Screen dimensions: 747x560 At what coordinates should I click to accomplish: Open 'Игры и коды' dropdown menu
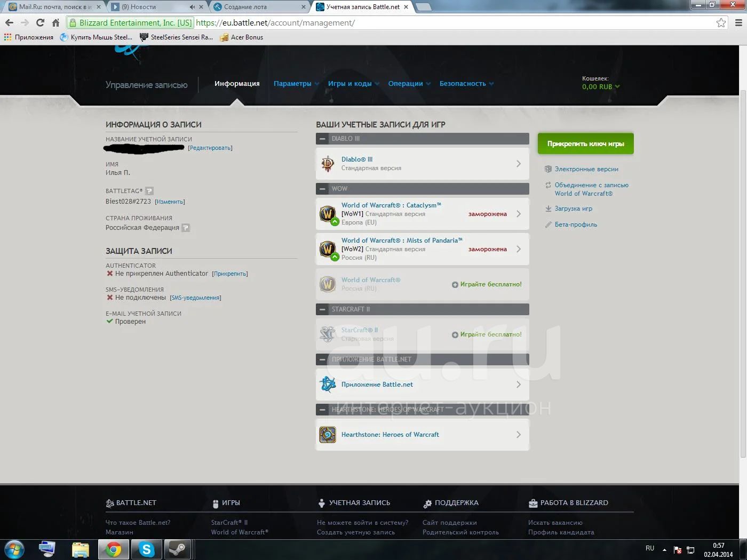(x=354, y=84)
